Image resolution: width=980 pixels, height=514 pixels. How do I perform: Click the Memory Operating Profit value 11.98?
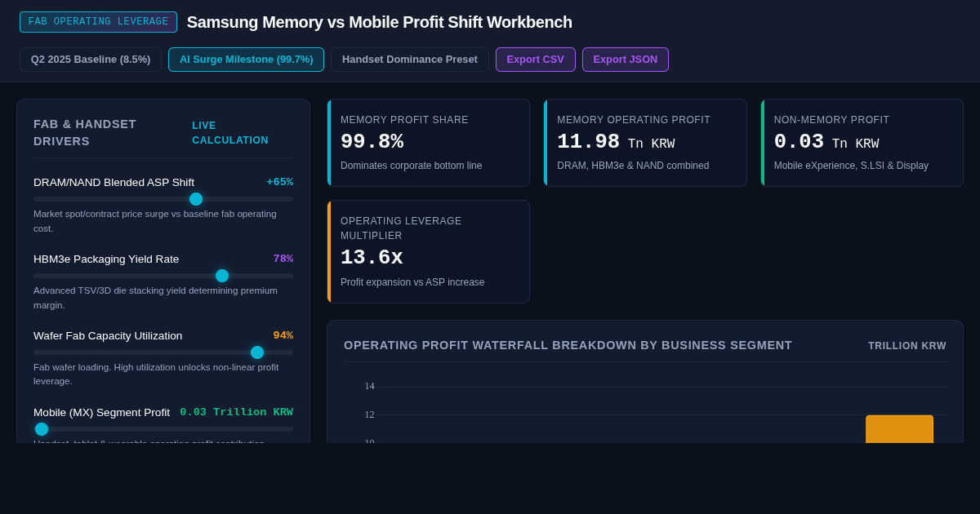(588, 142)
